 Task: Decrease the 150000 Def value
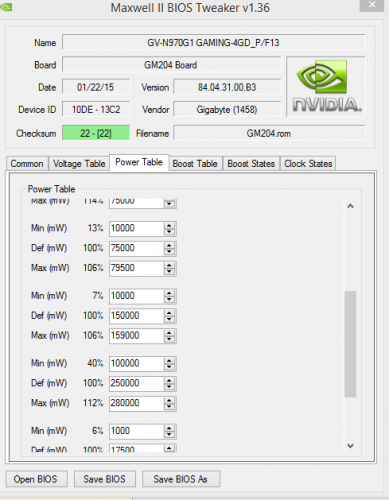169,320
